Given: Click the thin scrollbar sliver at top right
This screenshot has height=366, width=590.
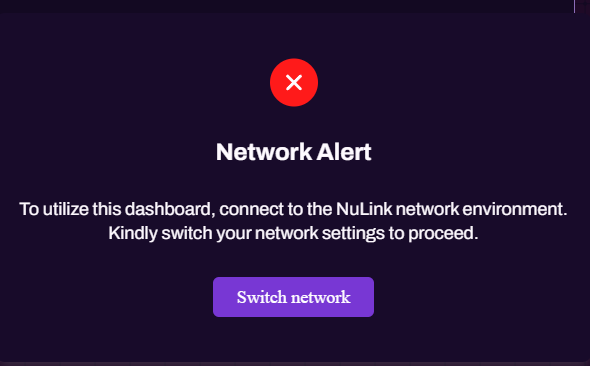Looking at the screenshot, I should tap(575, 6).
